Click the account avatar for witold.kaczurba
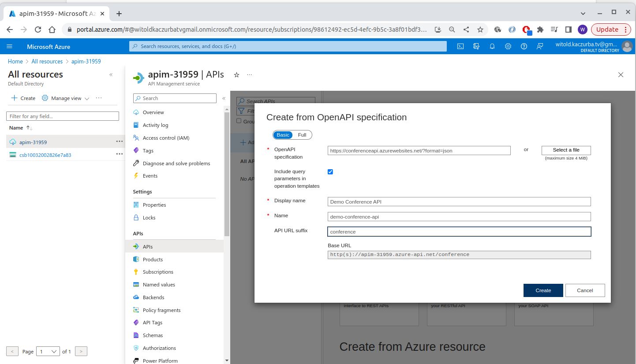The width and height of the screenshot is (636, 364). 627,46
